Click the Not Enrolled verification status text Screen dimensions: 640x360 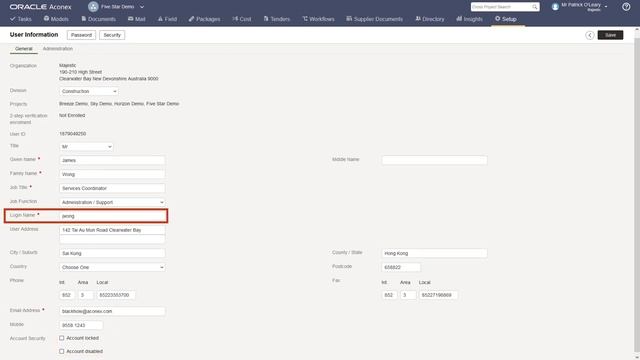72,116
